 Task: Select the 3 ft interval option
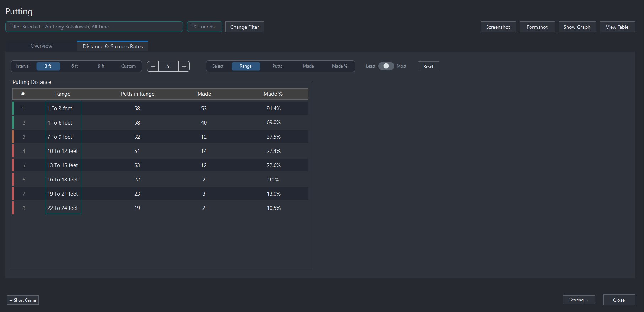tap(48, 66)
